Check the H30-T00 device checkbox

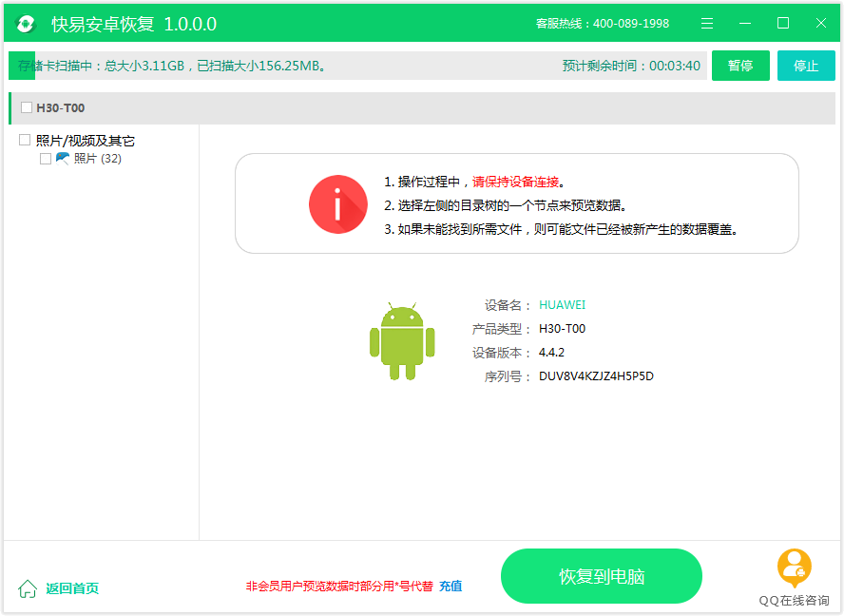tap(26, 108)
